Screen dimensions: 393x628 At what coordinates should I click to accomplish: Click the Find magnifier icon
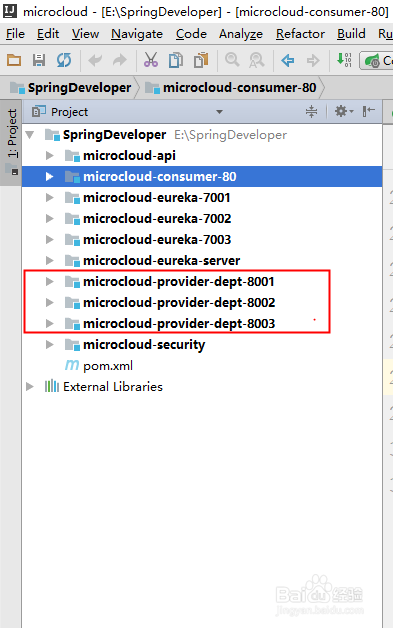(x=232, y=60)
